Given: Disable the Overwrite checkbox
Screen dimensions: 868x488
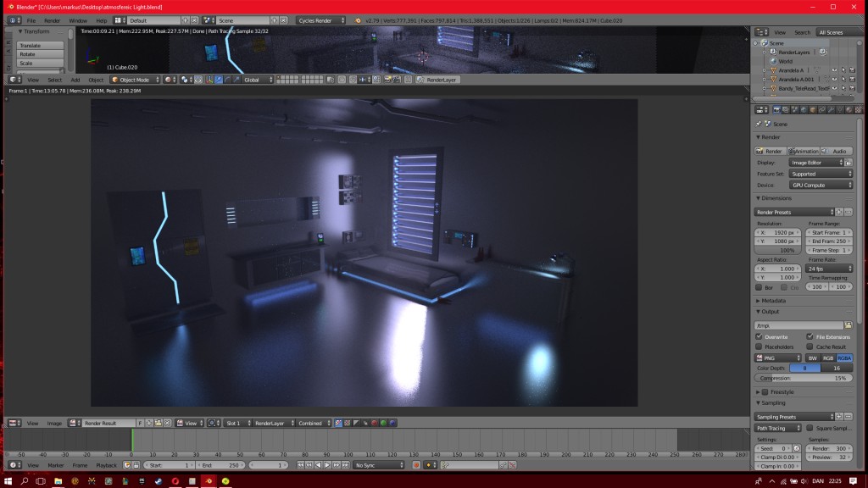Looking at the screenshot, I should (759, 336).
